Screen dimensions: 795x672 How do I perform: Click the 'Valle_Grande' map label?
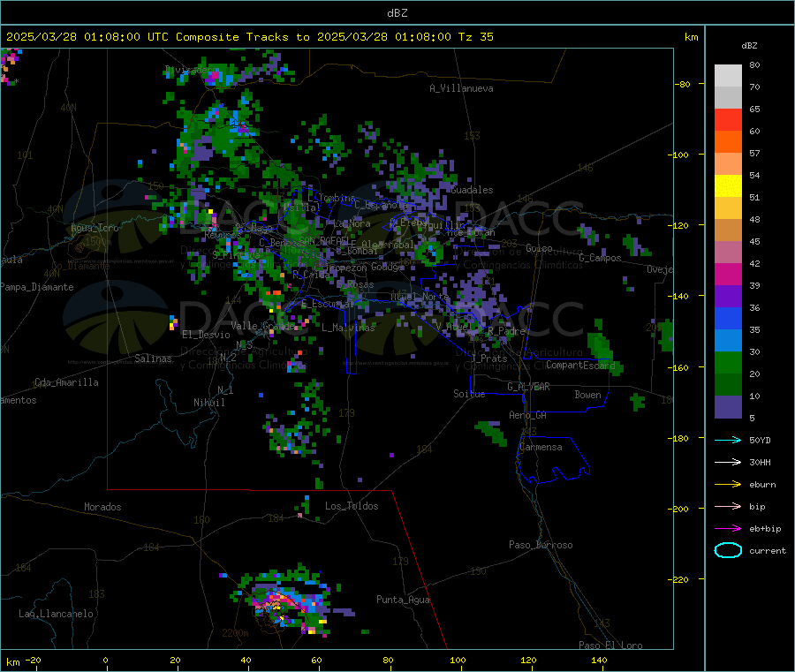[x=262, y=325]
